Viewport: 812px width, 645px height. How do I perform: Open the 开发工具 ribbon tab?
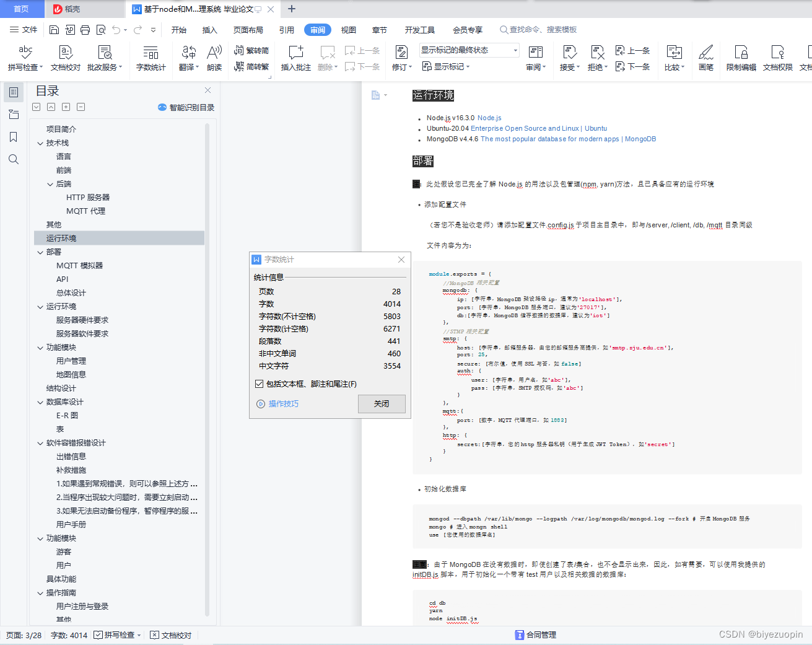[420, 30]
